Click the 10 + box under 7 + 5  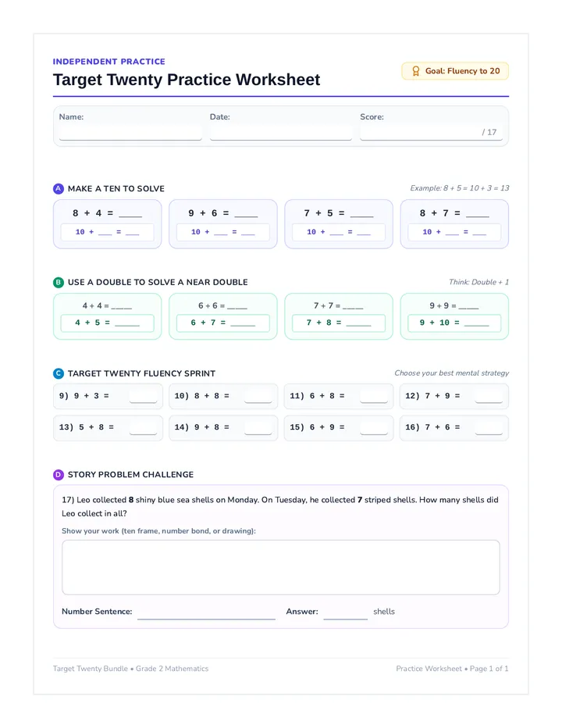[339, 232]
